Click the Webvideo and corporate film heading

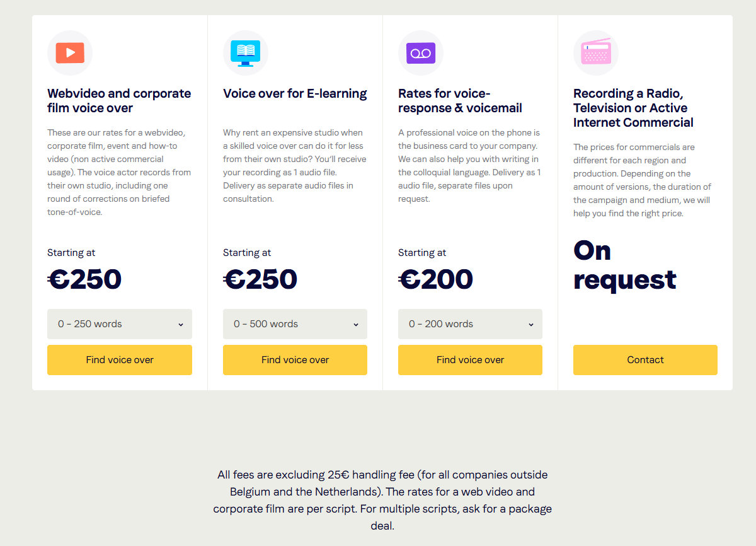point(119,101)
